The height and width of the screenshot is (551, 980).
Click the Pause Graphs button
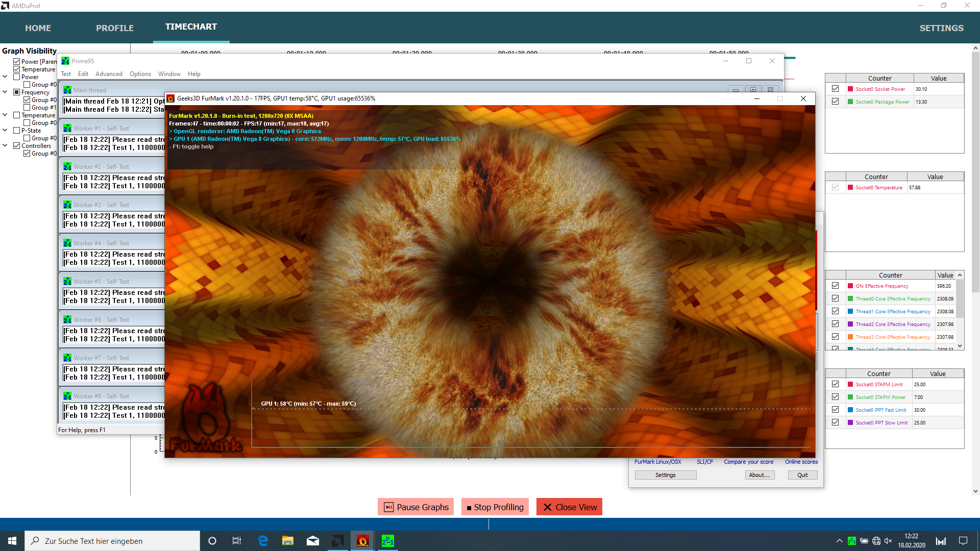[x=416, y=507]
